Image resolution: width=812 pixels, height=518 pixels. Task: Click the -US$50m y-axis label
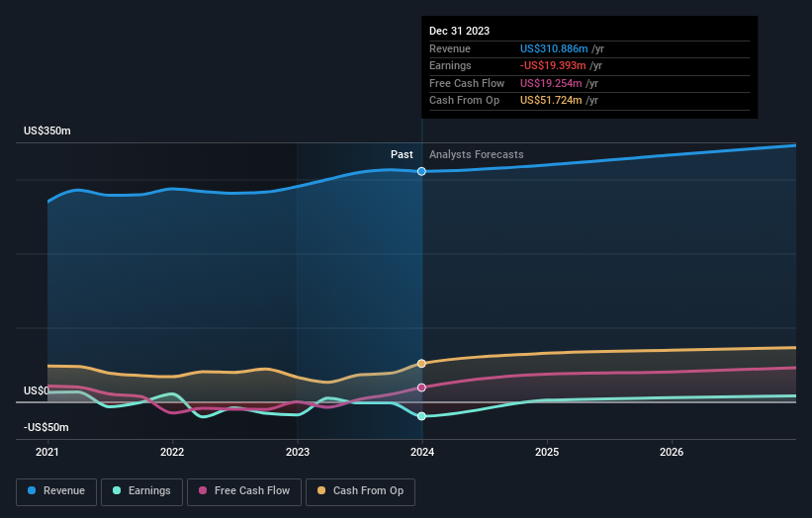click(x=46, y=427)
